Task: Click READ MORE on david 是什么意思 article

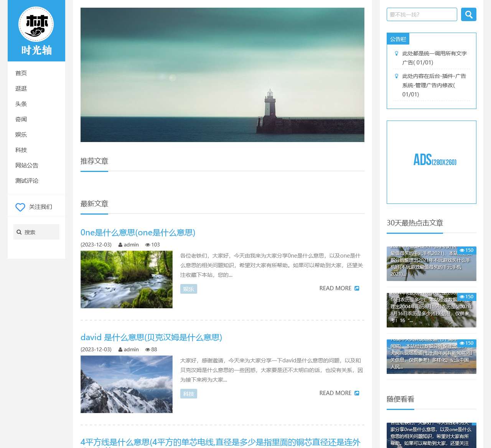Action: 335,393
